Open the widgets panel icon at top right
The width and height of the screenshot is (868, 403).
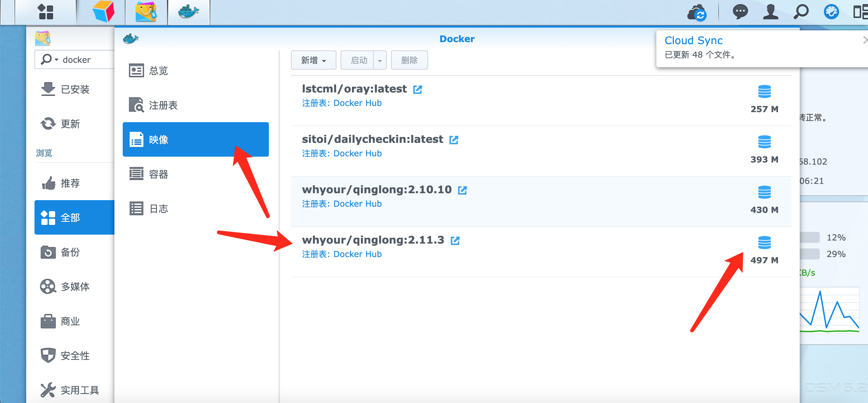[860, 12]
